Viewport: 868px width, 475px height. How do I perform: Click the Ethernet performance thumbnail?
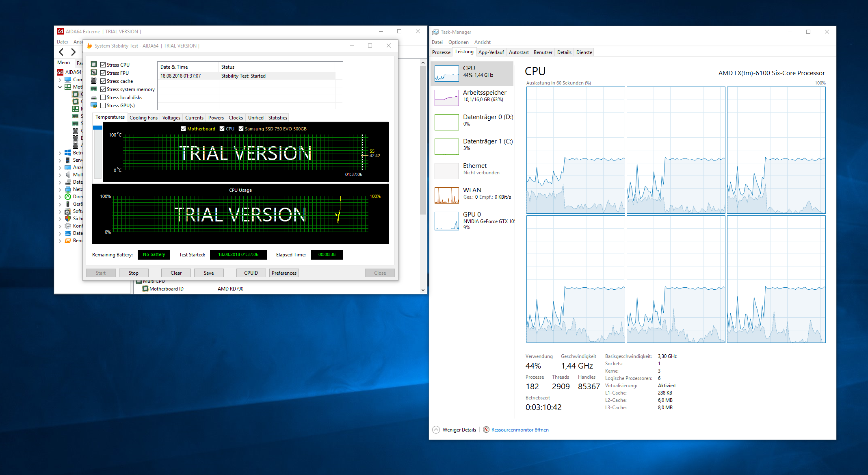click(x=446, y=171)
